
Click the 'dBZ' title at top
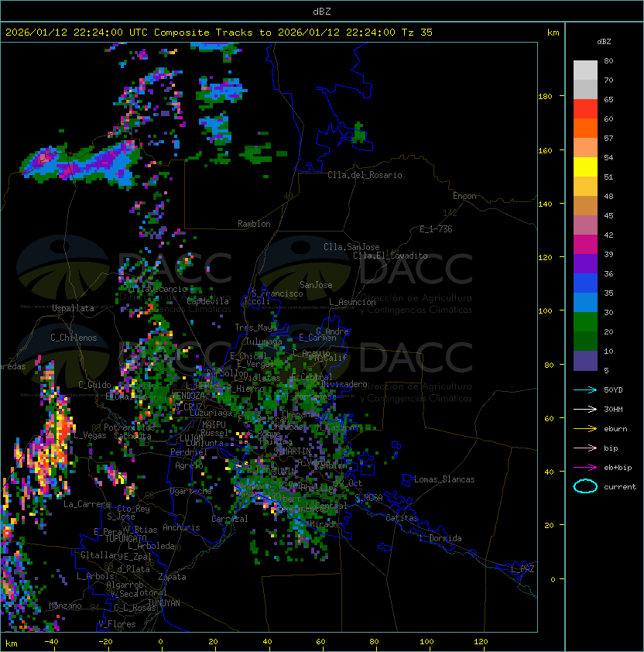[x=322, y=12]
